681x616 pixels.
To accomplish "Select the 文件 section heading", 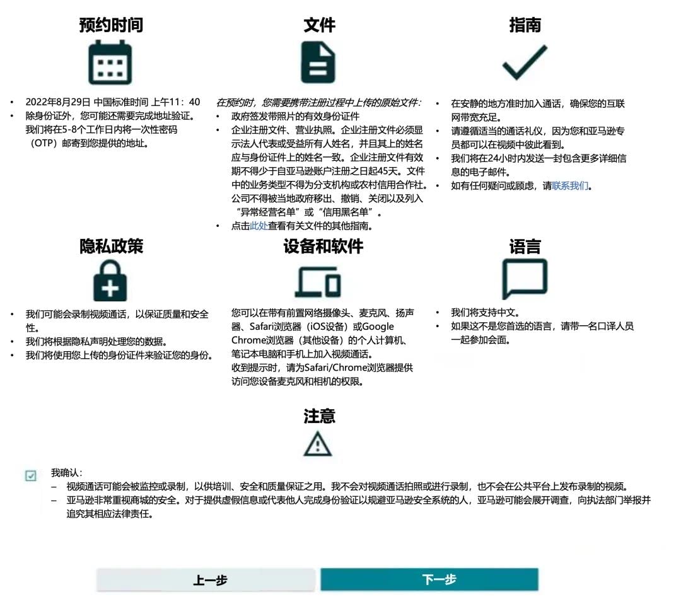I will tap(319, 25).
